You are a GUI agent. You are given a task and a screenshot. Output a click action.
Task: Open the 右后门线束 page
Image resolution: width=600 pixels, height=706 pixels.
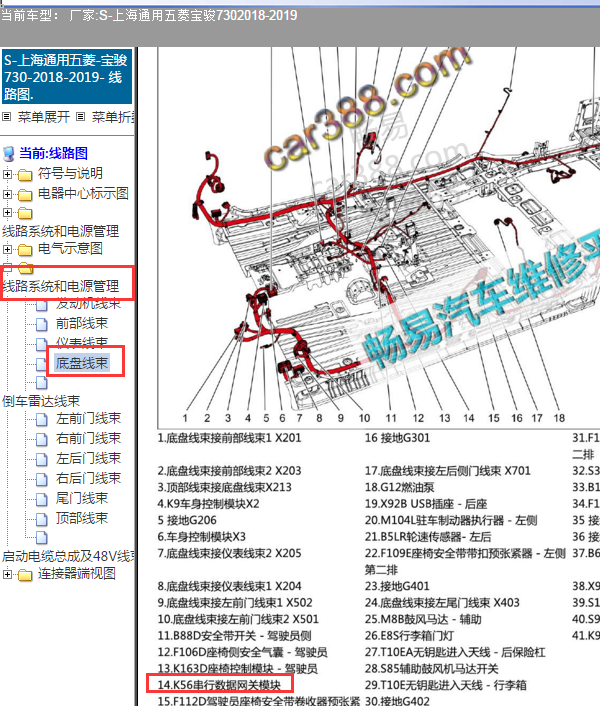pyautogui.click(x=88, y=478)
